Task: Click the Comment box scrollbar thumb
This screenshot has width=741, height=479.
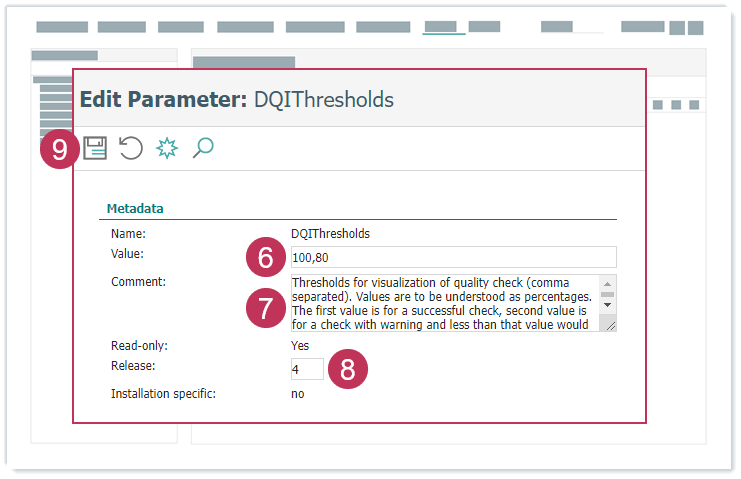Action: point(608,294)
